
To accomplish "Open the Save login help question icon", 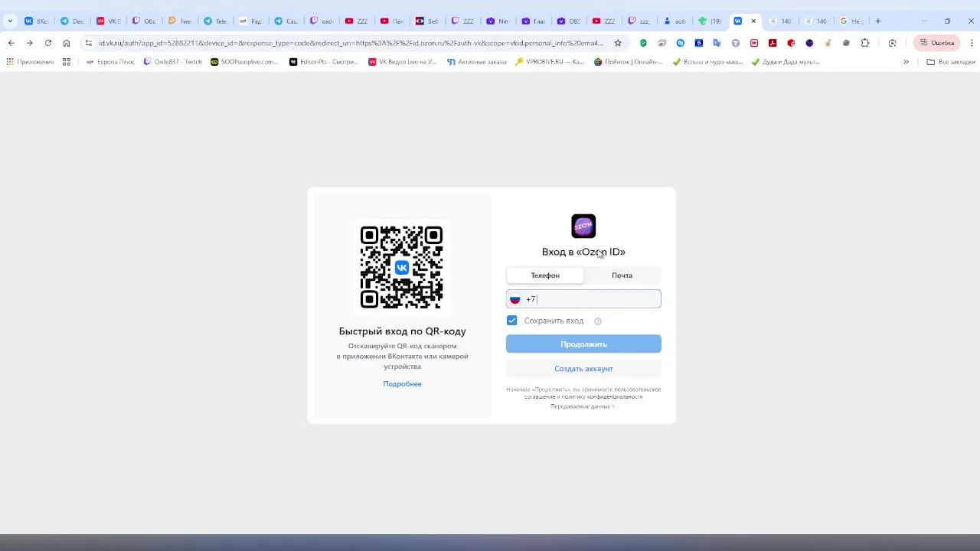I will click(598, 321).
